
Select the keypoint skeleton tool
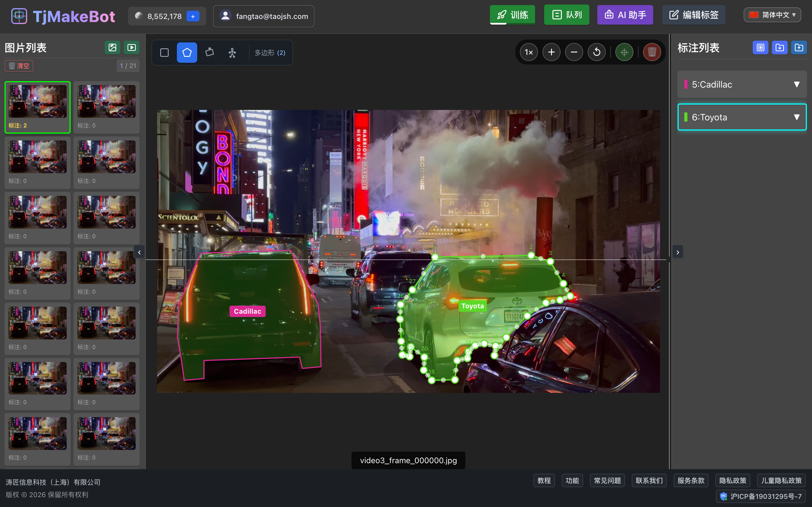(232, 53)
